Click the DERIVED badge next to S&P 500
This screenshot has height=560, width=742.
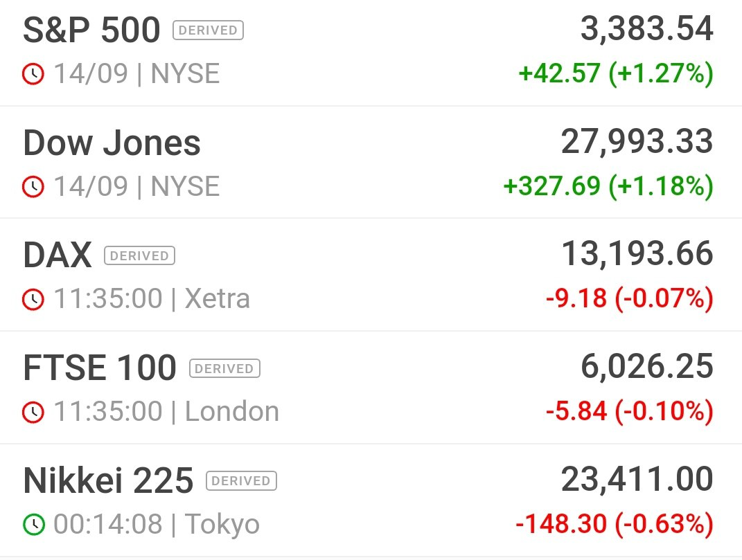209,30
